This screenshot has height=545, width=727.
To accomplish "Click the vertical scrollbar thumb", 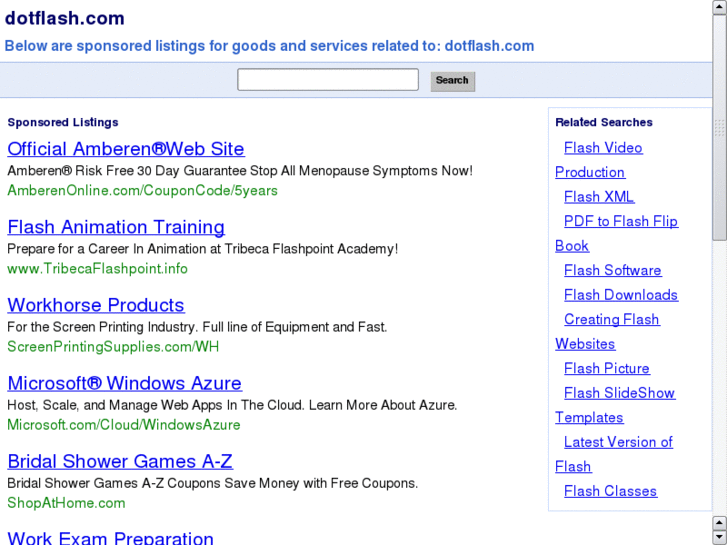I will tap(720, 128).
